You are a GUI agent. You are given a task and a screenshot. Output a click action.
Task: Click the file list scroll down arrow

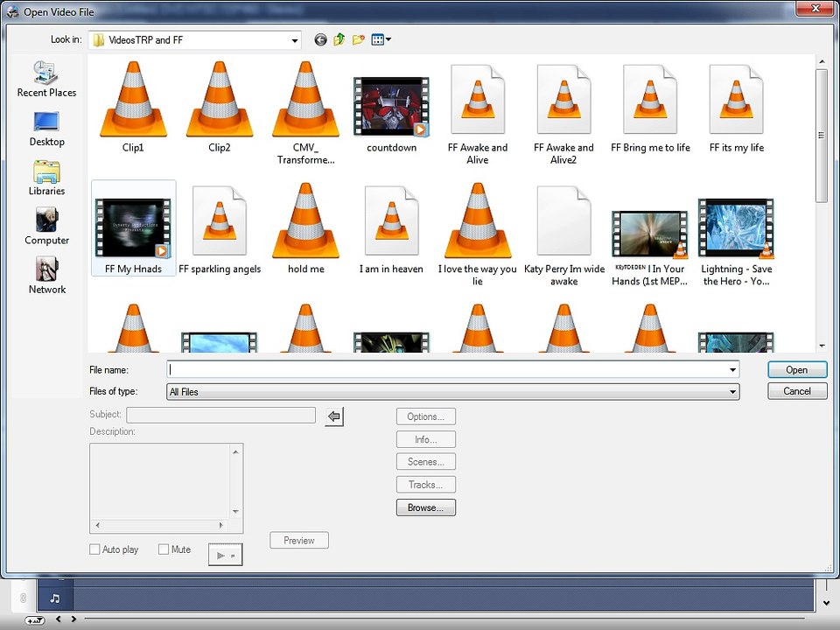(x=822, y=346)
